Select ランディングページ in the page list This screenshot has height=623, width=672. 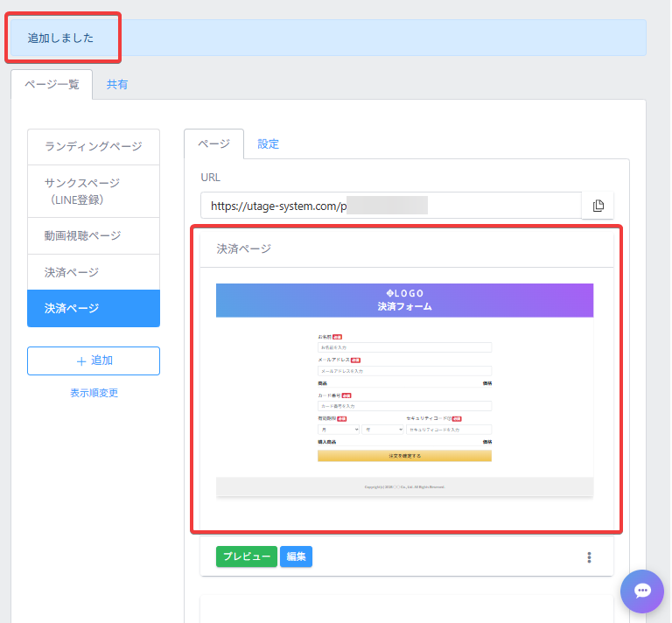(94, 147)
